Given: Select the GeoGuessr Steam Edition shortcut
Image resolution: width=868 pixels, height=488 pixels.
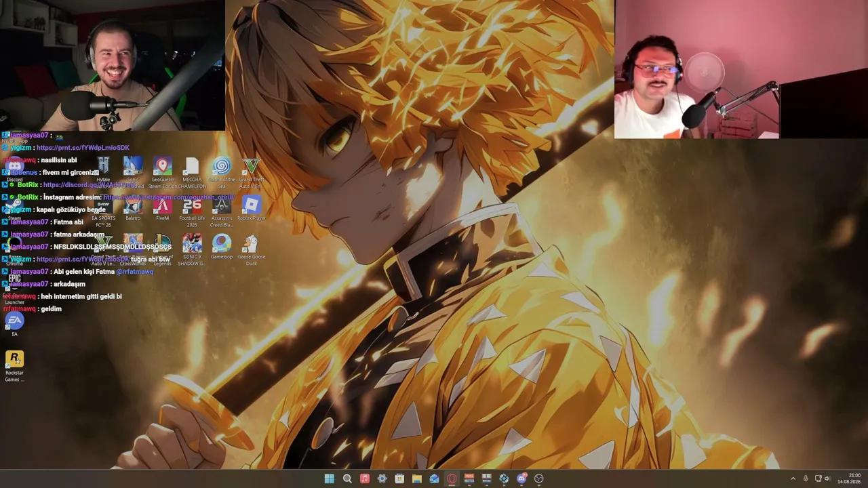Looking at the screenshot, I should point(162,172).
